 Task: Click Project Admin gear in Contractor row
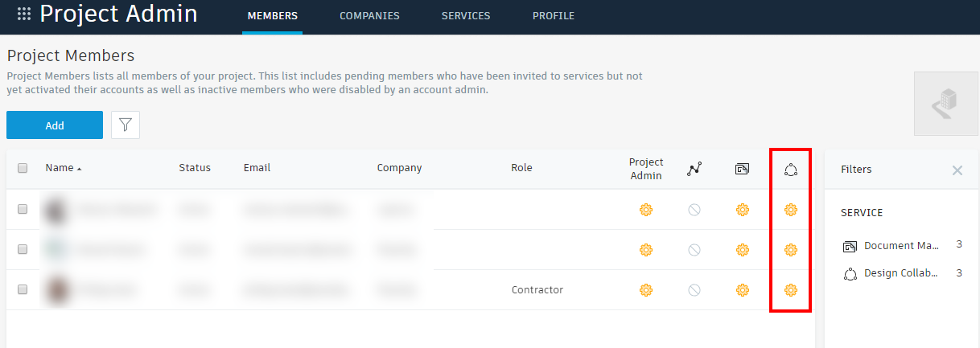point(645,290)
